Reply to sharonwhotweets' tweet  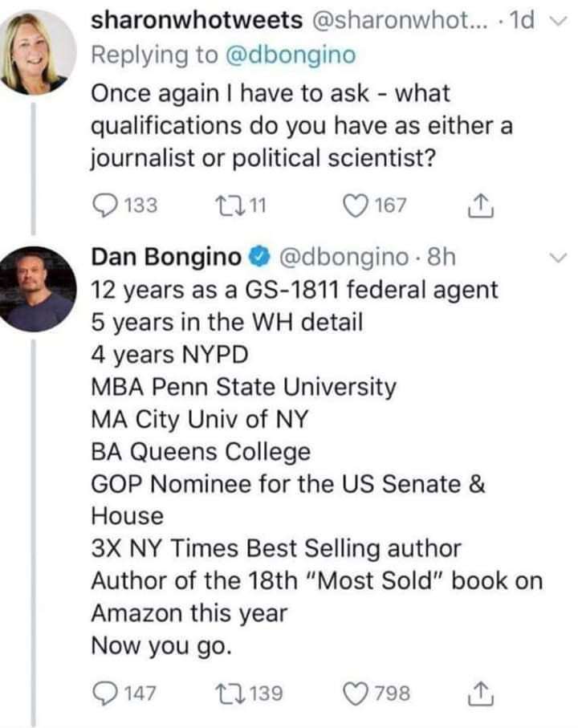click(103, 205)
